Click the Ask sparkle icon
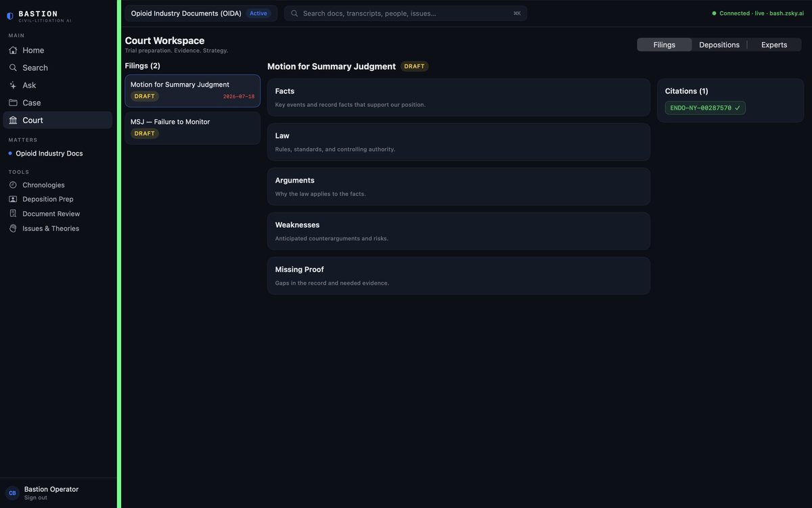This screenshot has width=812, height=508. click(13, 85)
